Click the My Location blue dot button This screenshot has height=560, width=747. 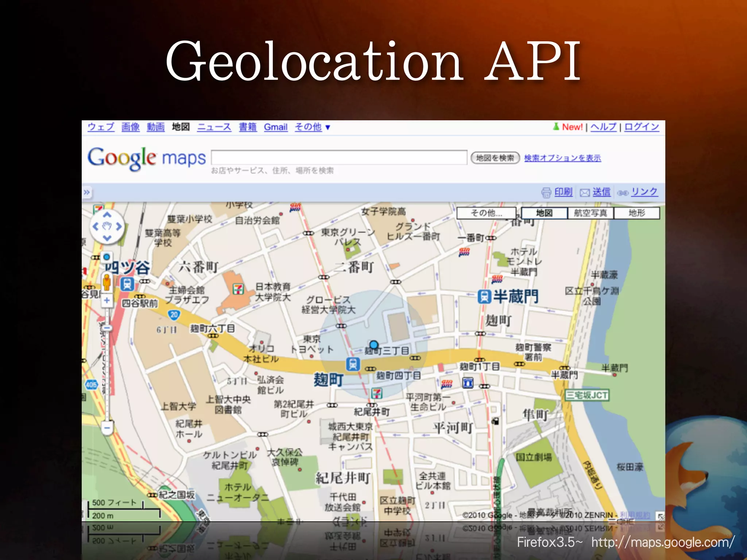point(107,257)
